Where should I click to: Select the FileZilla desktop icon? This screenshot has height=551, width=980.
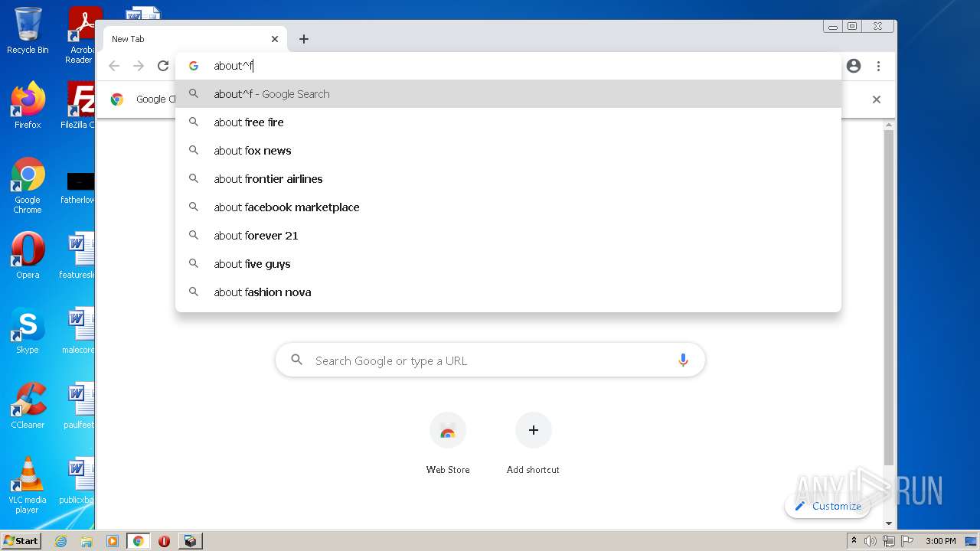[79, 105]
